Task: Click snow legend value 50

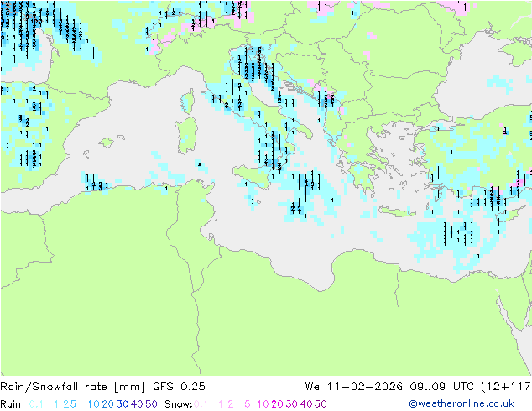Action: tap(321, 404)
